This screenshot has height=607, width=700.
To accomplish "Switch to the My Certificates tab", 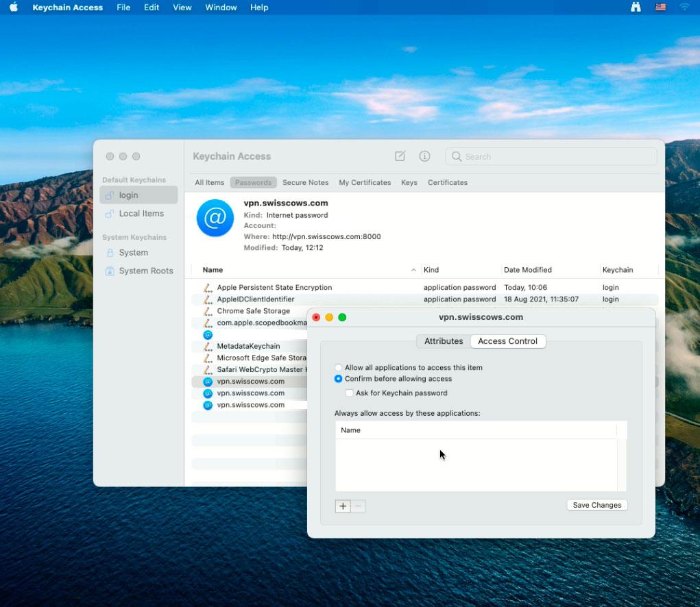I will [365, 182].
